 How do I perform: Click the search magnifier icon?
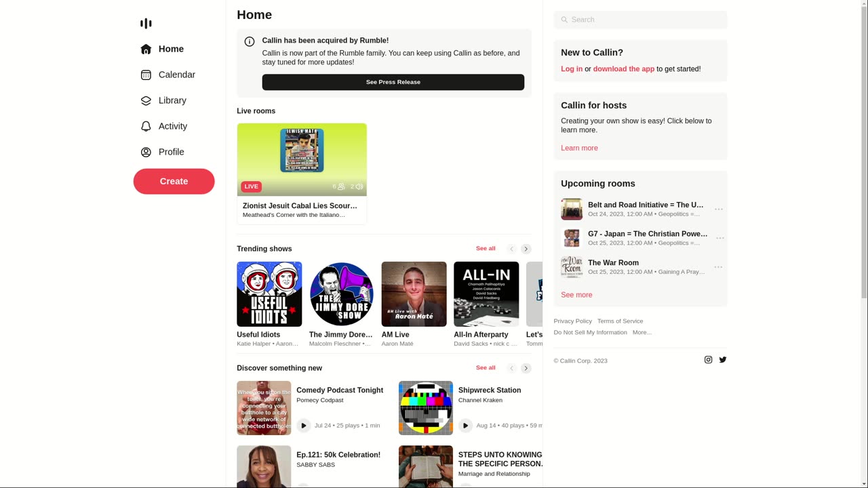coord(564,20)
